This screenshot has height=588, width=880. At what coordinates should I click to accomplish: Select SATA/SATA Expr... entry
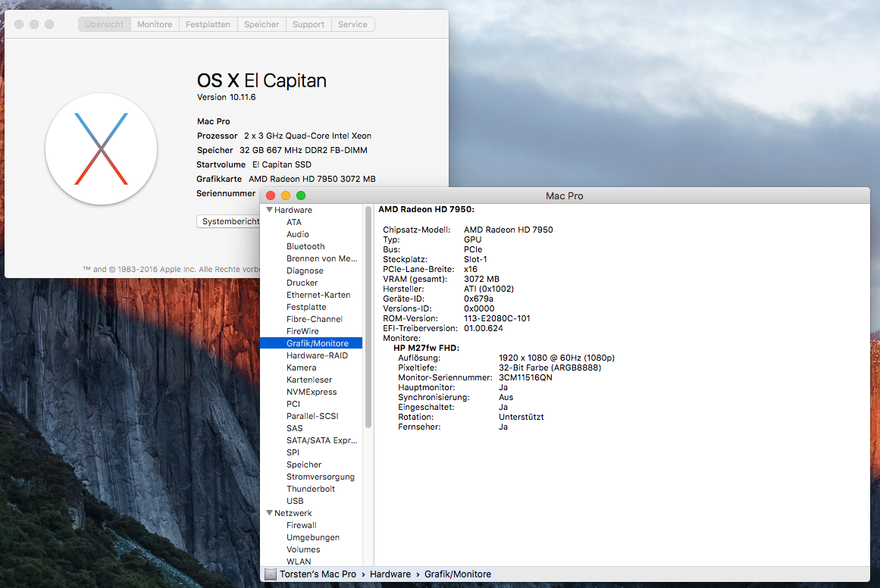(x=321, y=440)
